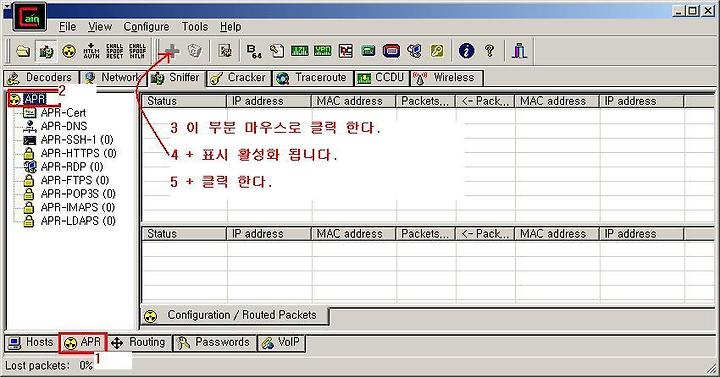Viewport: 720px width, 377px height.
Task: Open the VNC password decoder icon
Action: [x=345, y=51]
